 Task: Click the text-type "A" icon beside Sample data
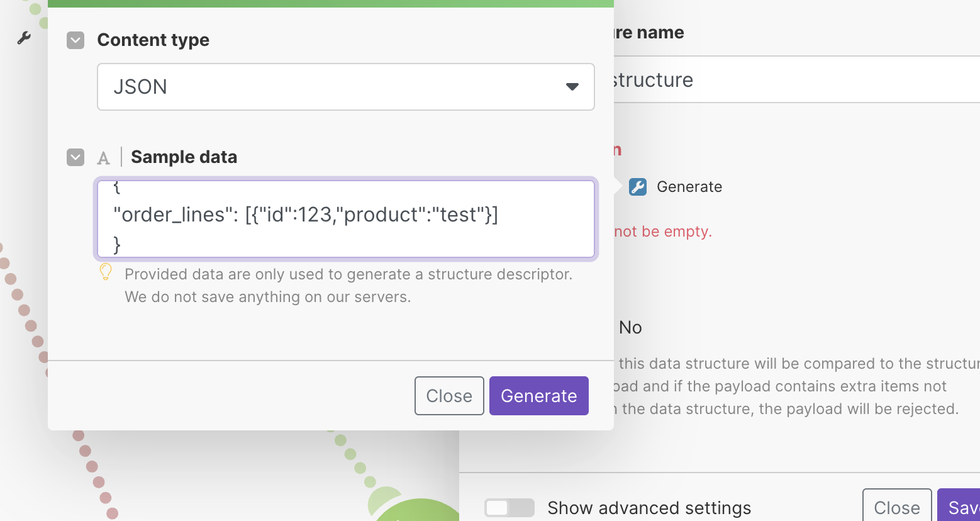coord(104,158)
